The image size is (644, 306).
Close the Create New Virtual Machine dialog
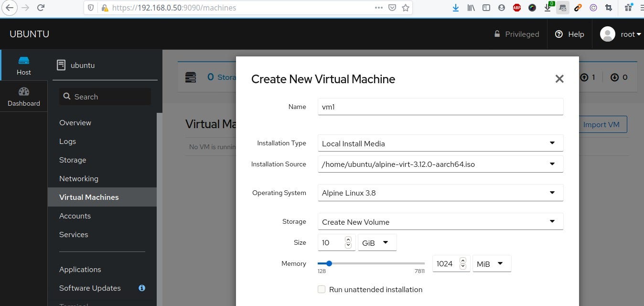559,79
